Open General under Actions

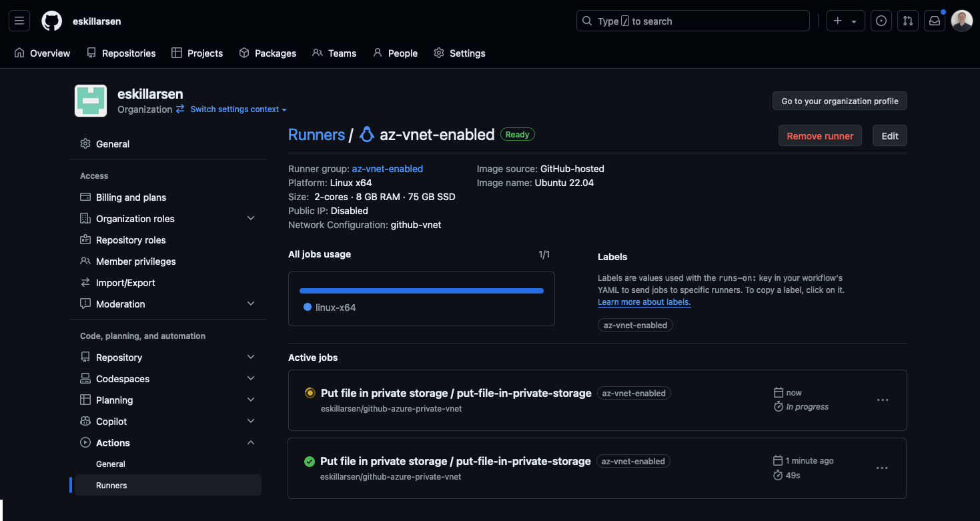click(168, 464)
